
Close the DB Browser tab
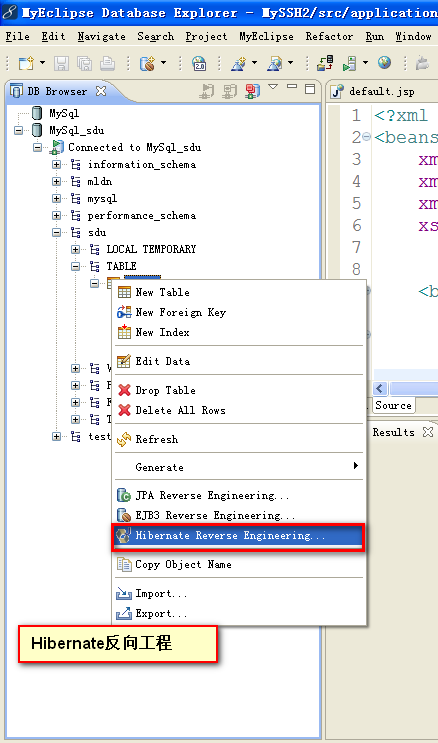pos(101,91)
